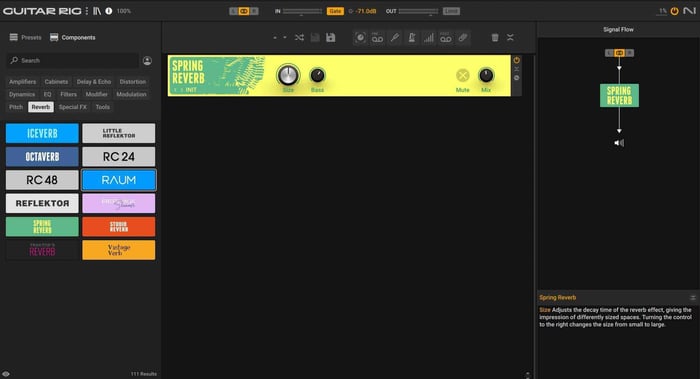Switch to the Components tab
700x379 pixels.
[73, 37]
